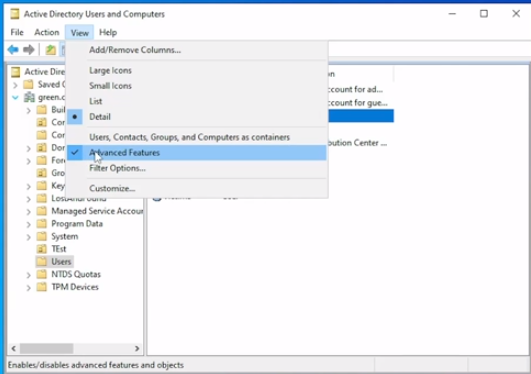The image size is (531, 374).
Task: Click the Back arrow toolbar icon
Action: (x=13, y=50)
